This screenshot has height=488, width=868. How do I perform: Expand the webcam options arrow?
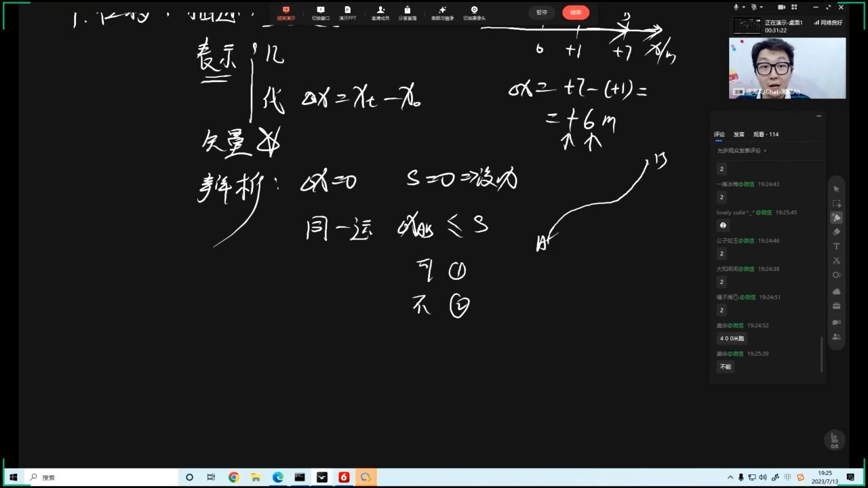[x=761, y=7]
